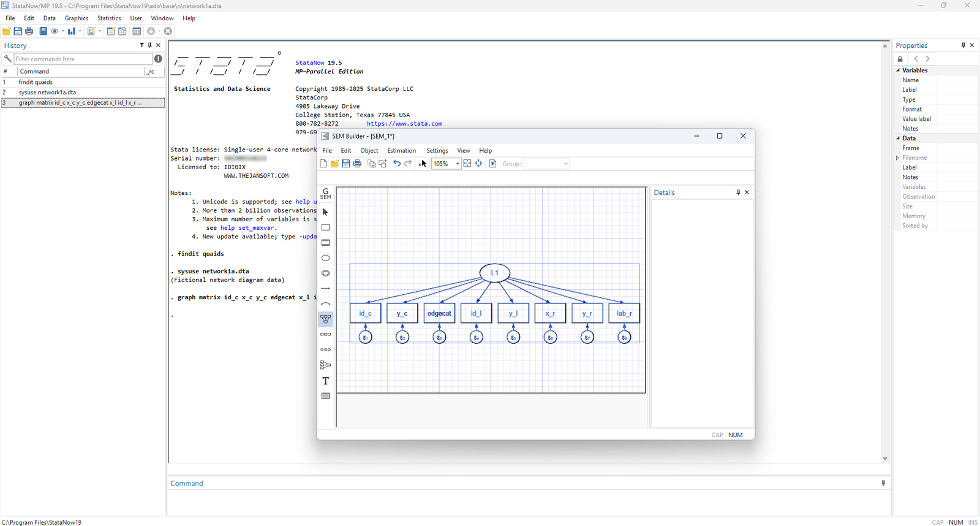Collapse the Variables section in Properties
The height and width of the screenshot is (526, 980).
[x=899, y=71]
